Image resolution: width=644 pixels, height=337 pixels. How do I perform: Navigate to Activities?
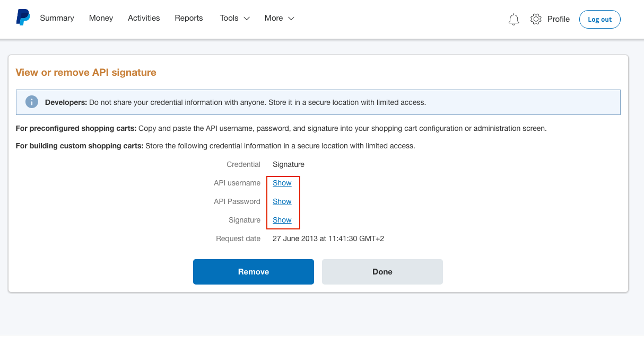pyautogui.click(x=144, y=18)
